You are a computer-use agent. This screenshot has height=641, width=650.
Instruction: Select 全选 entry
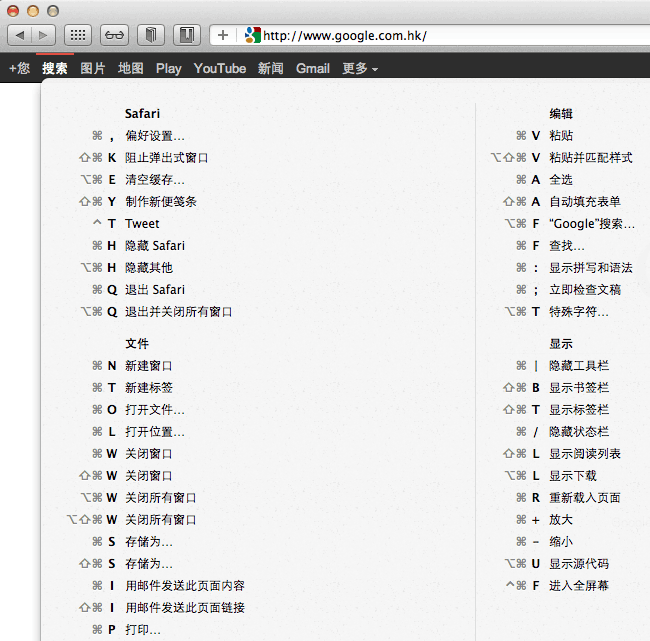561,180
